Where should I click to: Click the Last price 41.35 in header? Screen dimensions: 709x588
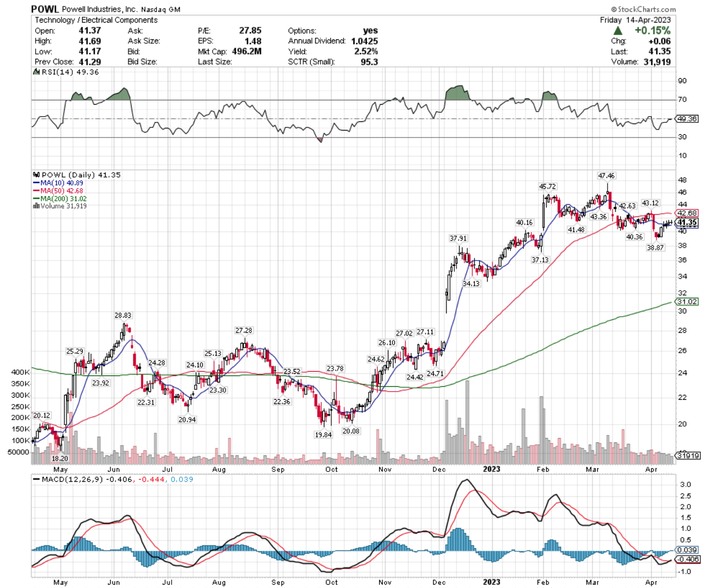coord(659,51)
